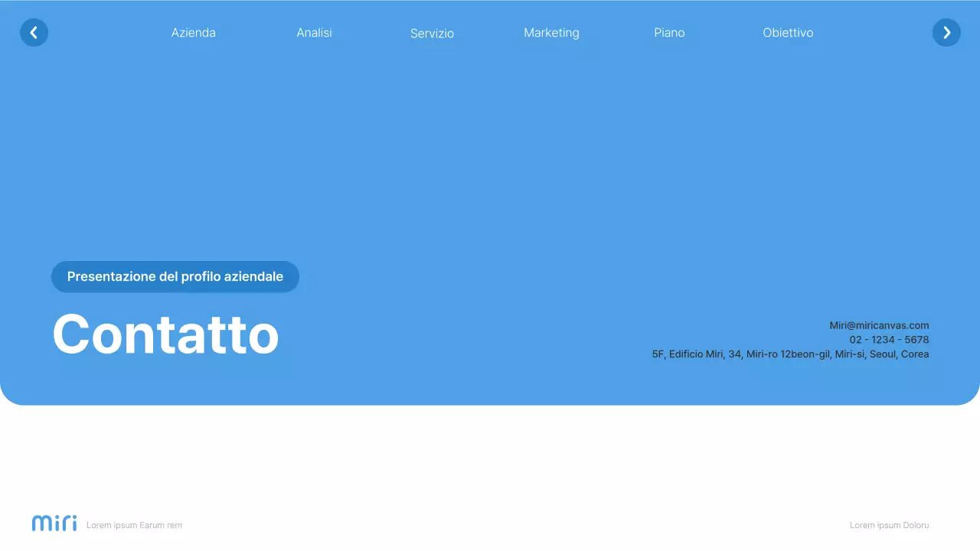Click the Contatto heading
This screenshot has width=980, height=551.
165,334
